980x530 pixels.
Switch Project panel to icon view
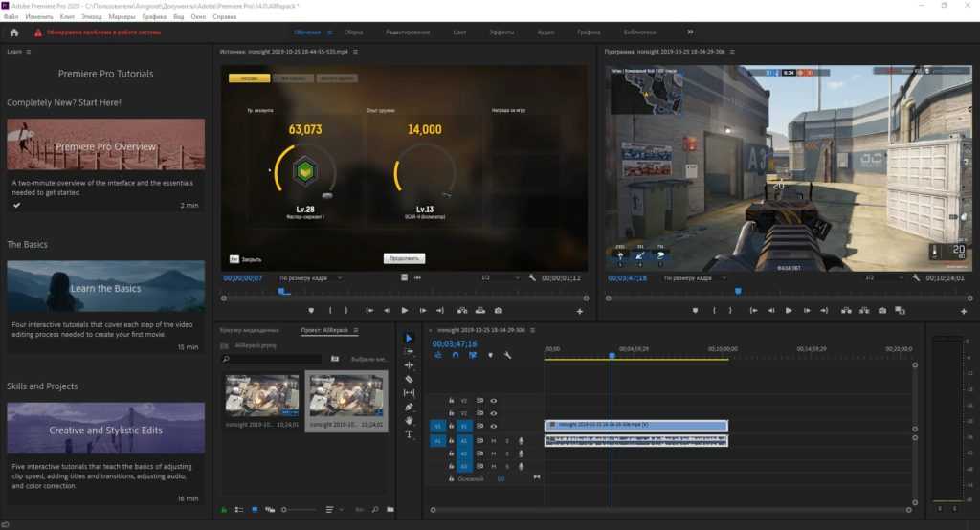pyautogui.click(x=255, y=510)
